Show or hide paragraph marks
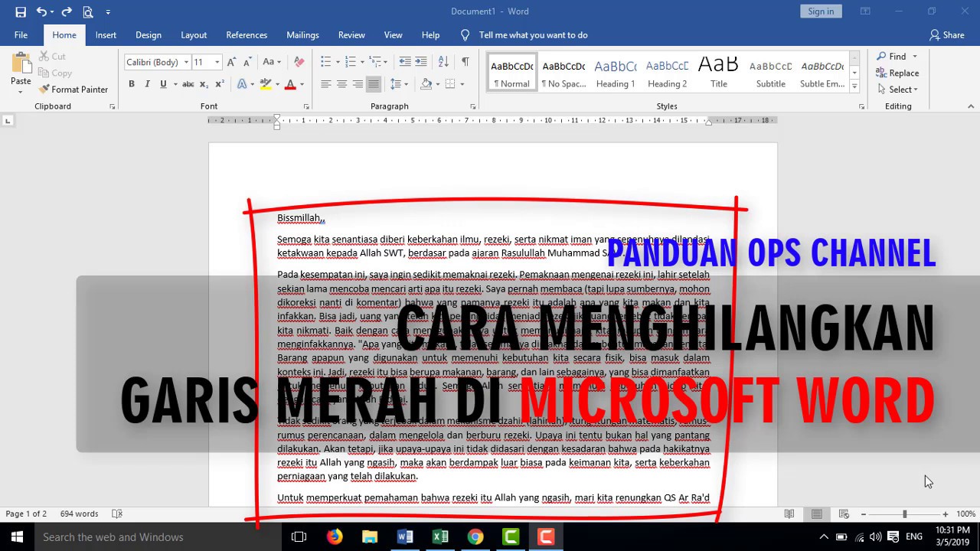Screen dimensions: 980x551 point(465,62)
